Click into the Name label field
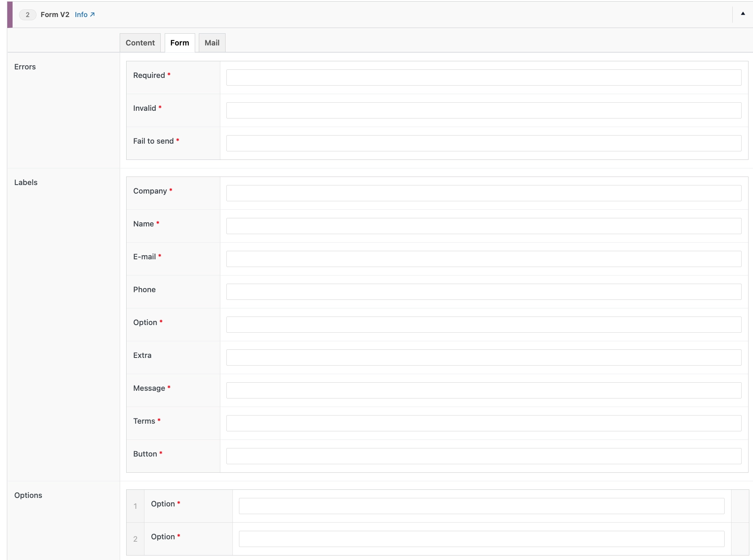 tap(483, 226)
